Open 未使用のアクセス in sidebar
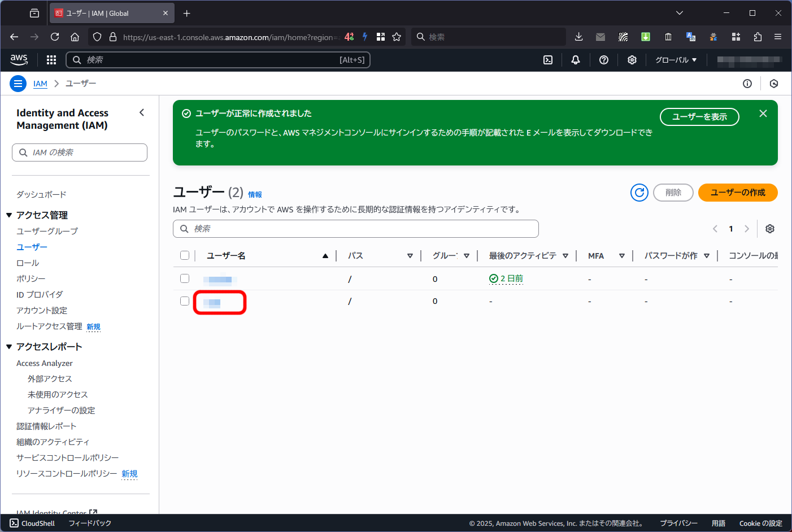The height and width of the screenshot is (532, 792). pos(58,394)
